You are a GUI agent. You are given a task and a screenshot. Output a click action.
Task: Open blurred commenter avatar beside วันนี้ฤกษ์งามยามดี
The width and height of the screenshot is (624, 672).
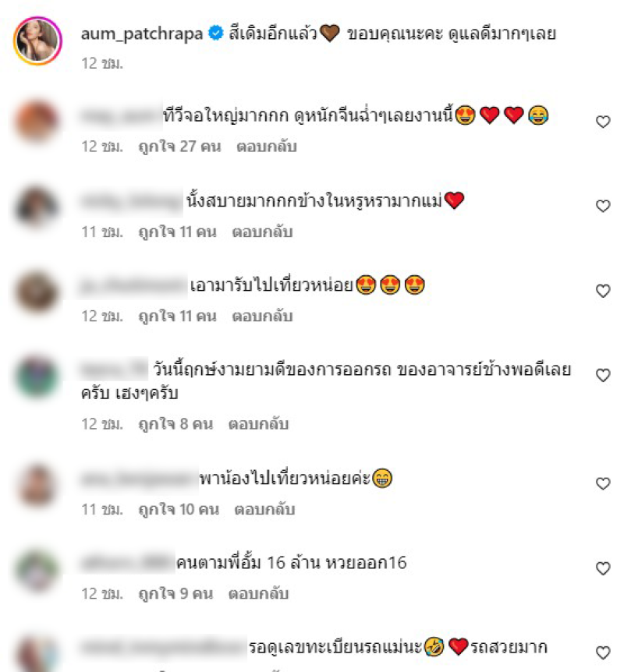(37, 377)
